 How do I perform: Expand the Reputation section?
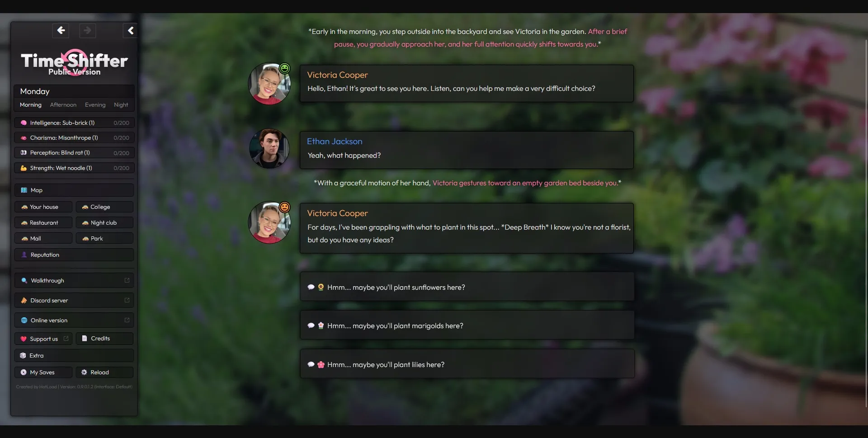(x=74, y=255)
